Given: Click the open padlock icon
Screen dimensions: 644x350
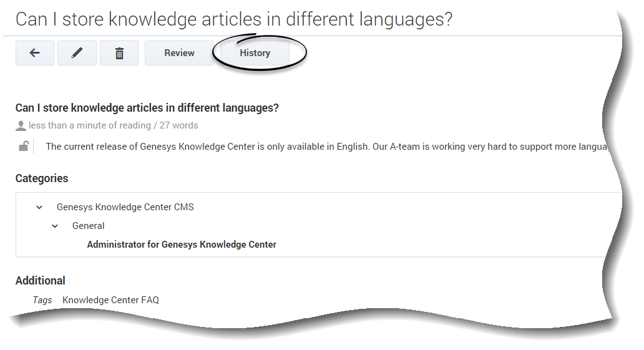Looking at the screenshot, I should [x=23, y=147].
